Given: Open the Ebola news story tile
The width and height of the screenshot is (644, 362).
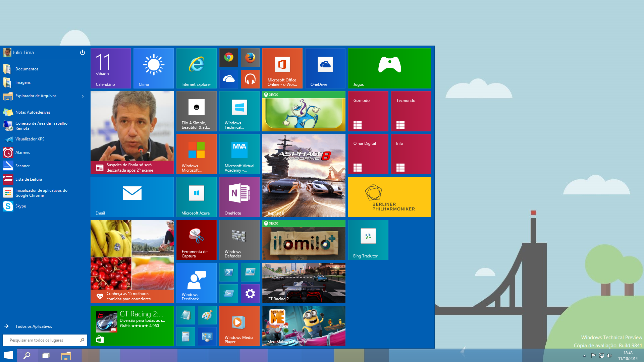Looking at the screenshot, I should (x=132, y=133).
